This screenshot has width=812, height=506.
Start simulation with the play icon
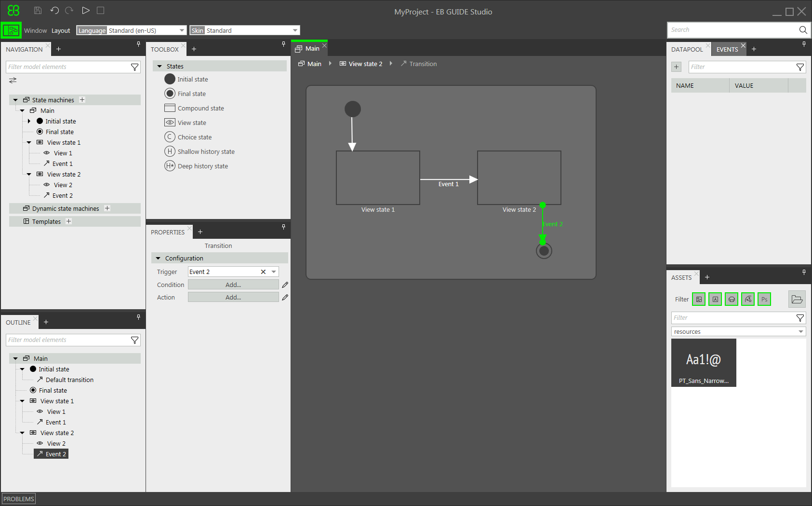86,11
